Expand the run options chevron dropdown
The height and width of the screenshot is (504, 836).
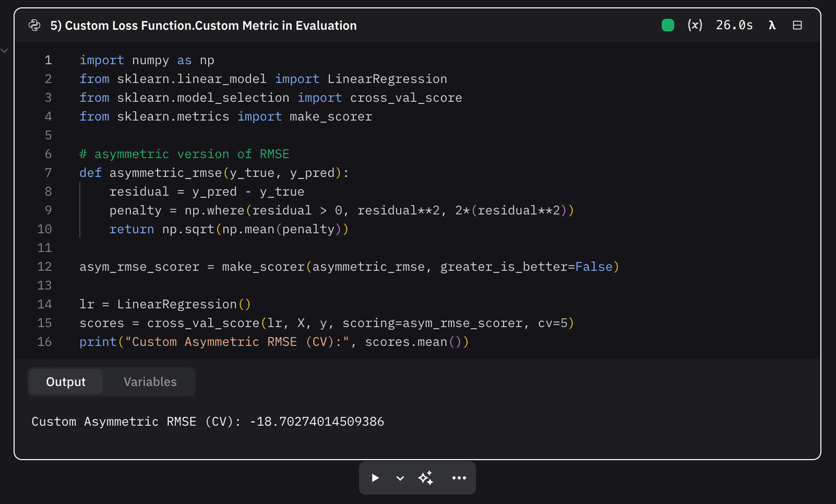tap(400, 478)
